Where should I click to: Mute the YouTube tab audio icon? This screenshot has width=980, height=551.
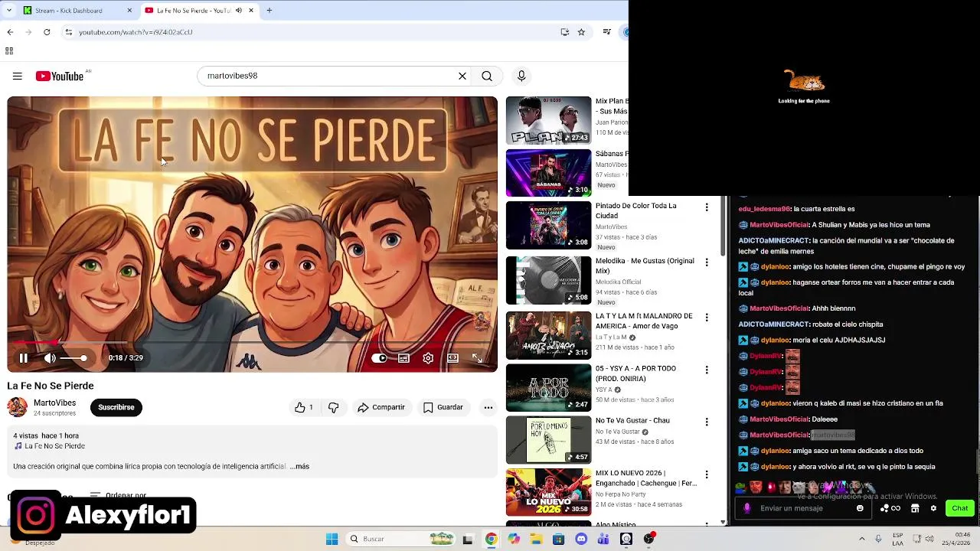pyautogui.click(x=238, y=11)
